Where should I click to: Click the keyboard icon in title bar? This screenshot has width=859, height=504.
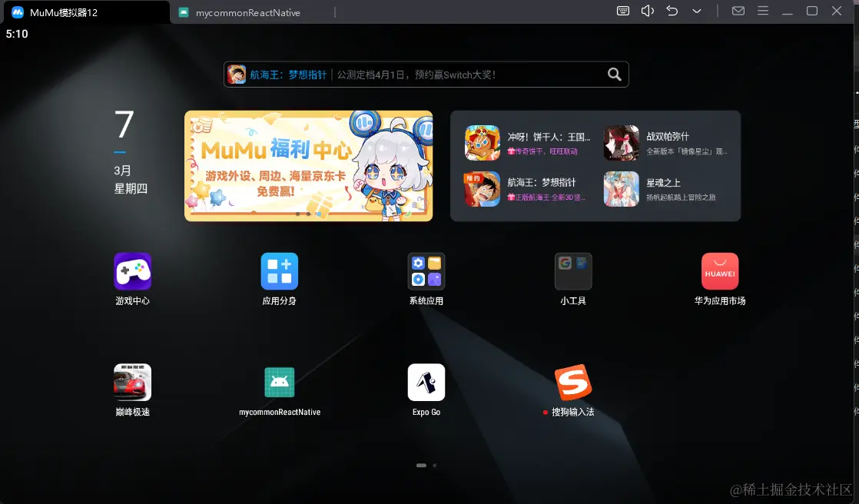point(623,11)
